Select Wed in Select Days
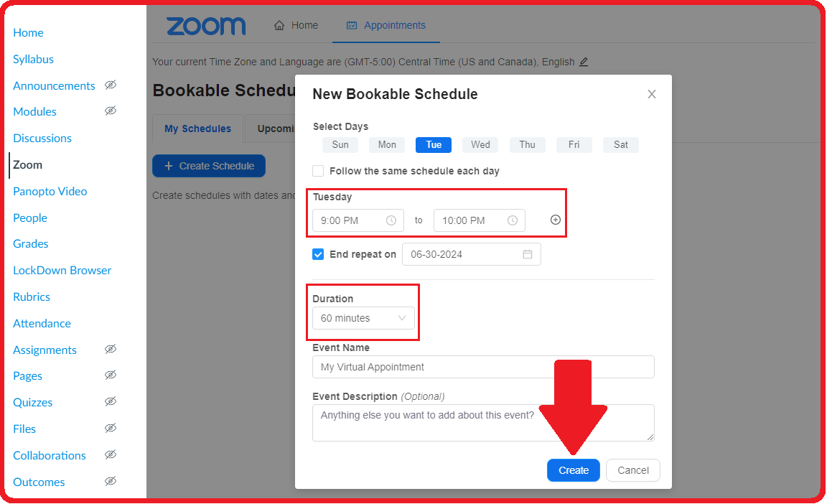The height and width of the screenshot is (504, 827). click(480, 145)
